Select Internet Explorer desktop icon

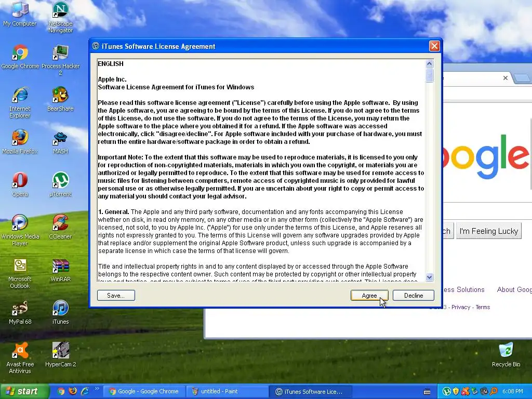click(20, 102)
